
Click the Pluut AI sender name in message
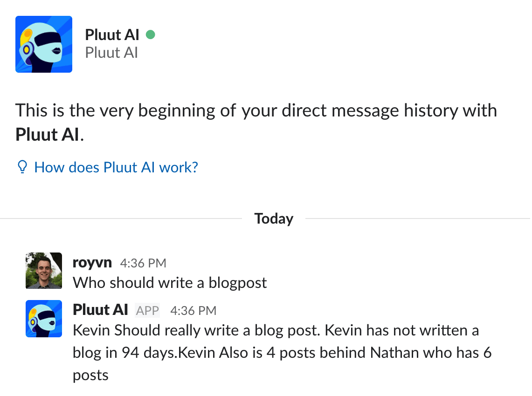pyautogui.click(x=100, y=310)
